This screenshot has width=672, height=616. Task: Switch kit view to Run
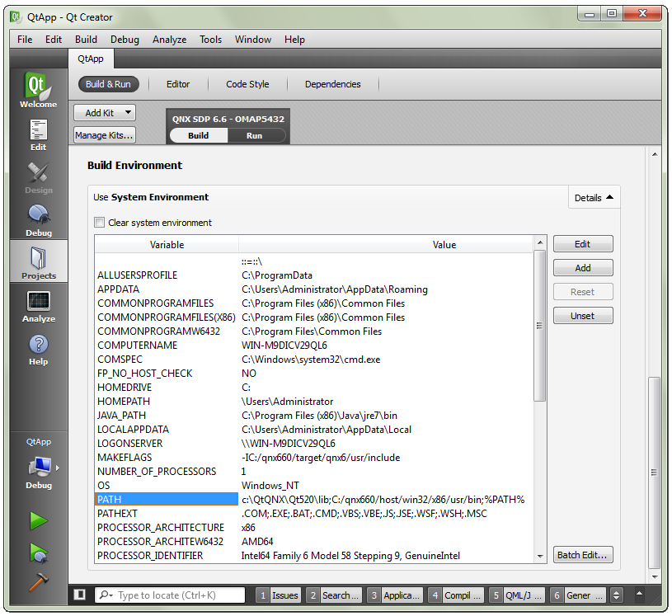point(254,135)
